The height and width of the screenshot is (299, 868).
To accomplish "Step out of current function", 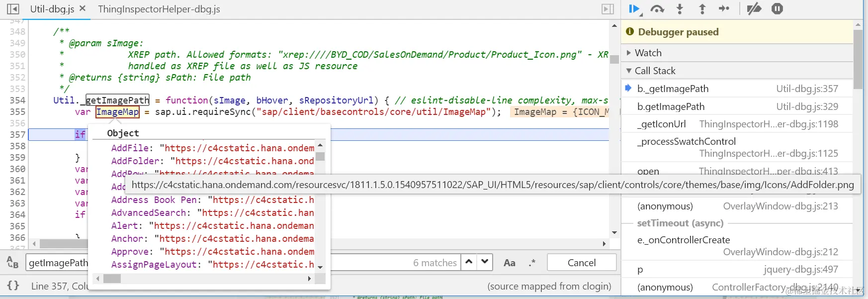I will click(702, 9).
